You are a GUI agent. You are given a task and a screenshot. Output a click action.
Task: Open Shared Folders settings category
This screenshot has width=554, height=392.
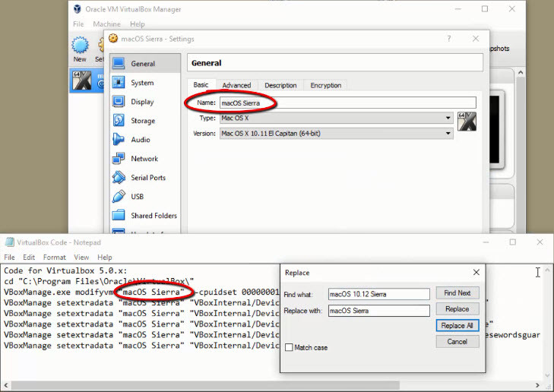point(145,216)
